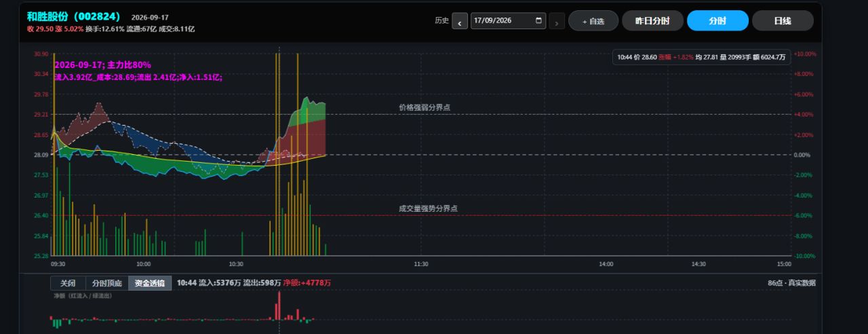
Task: Click the magenta 主力比80% text
Action: [129, 65]
